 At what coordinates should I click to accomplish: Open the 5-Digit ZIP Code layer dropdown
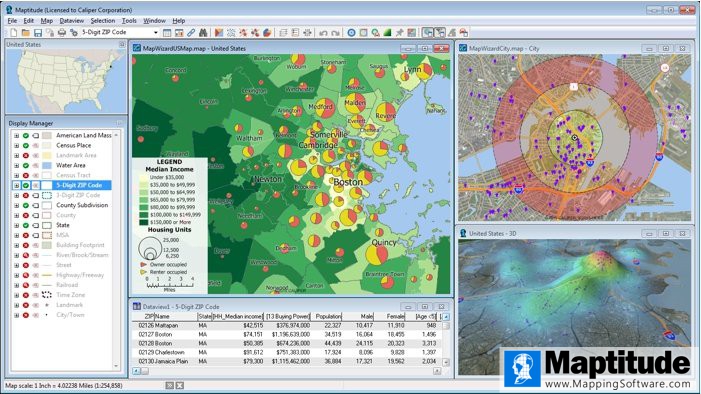156,33
